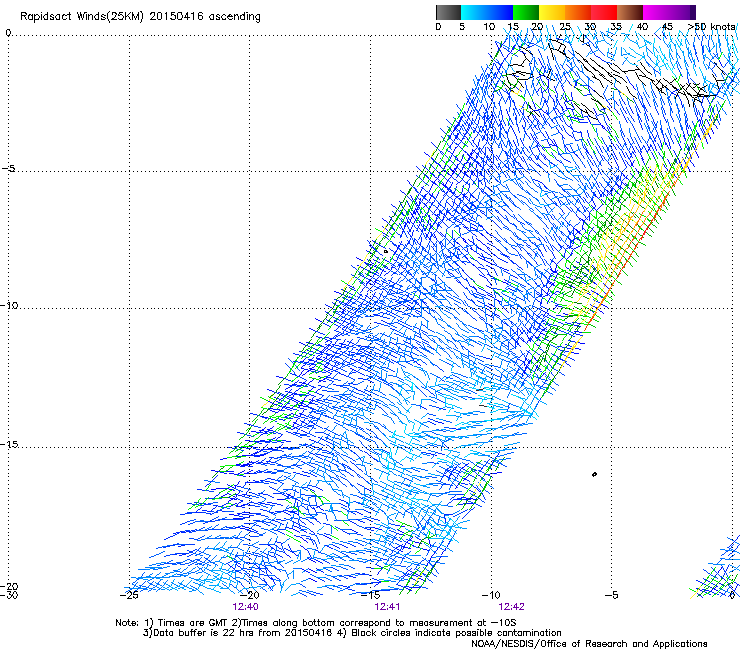Viewport: 740px width, 650px height.
Task: Click the note 'Times are GMT' line
Action: [x=316, y=623]
